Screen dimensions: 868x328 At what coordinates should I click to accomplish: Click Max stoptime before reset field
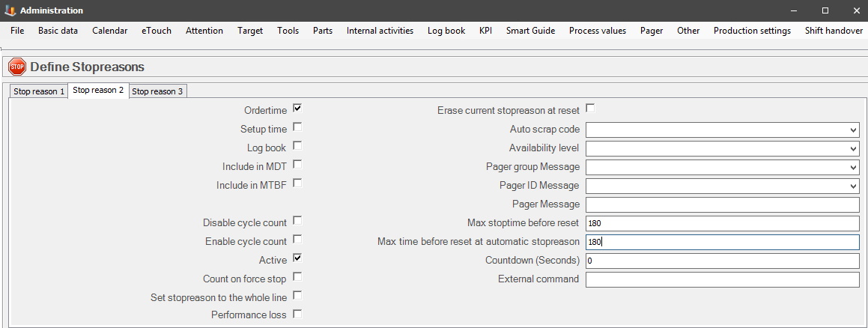pos(723,223)
